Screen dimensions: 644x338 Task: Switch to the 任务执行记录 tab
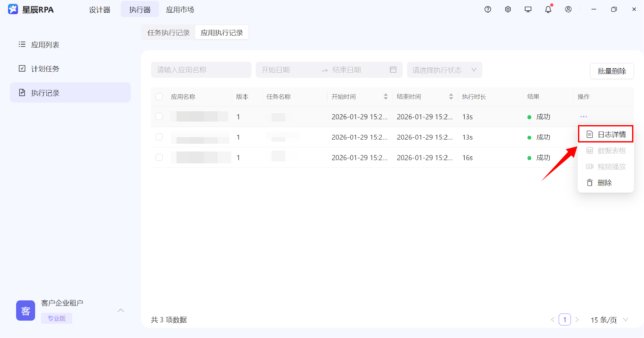(168, 32)
